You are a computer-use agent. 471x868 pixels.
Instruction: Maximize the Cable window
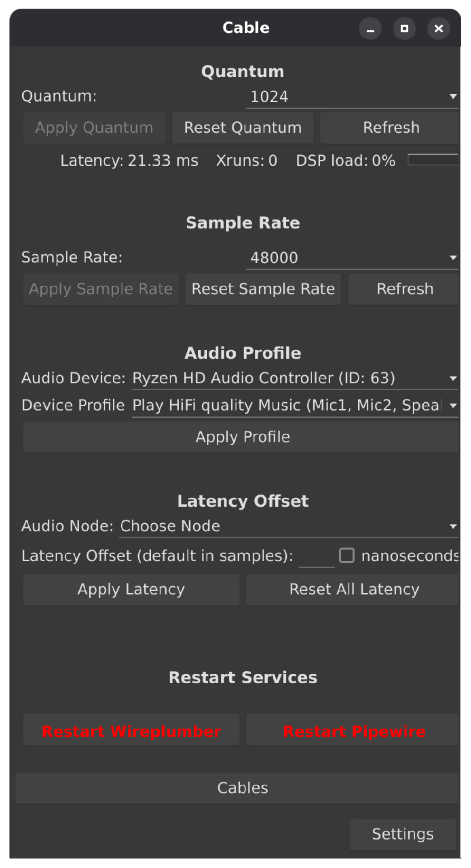404,29
